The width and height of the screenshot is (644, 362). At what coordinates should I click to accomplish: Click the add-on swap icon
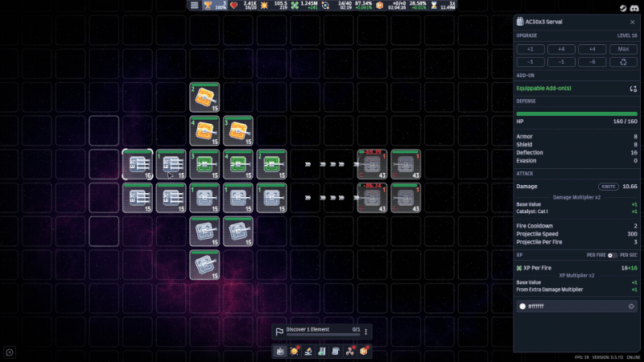pyautogui.click(x=633, y=88)
